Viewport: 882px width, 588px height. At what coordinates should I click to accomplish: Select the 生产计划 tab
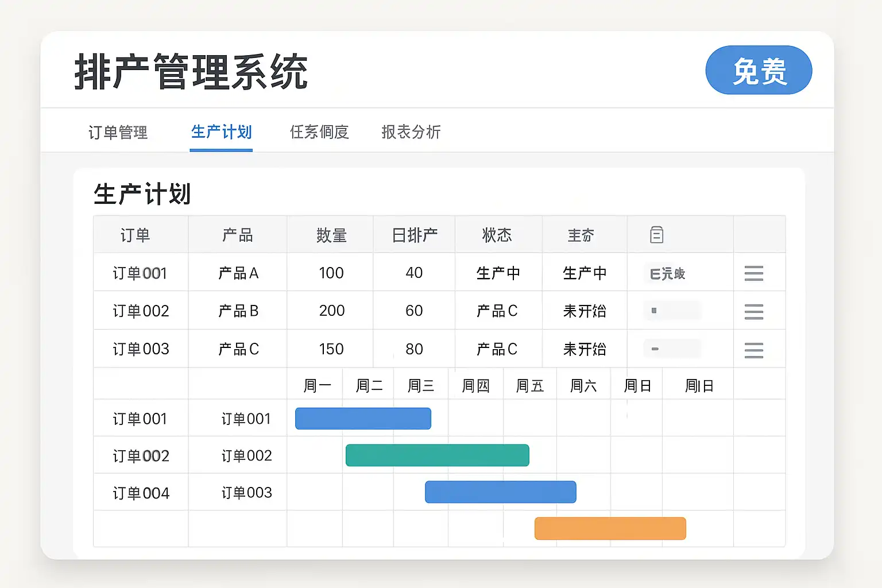[221, 133]
